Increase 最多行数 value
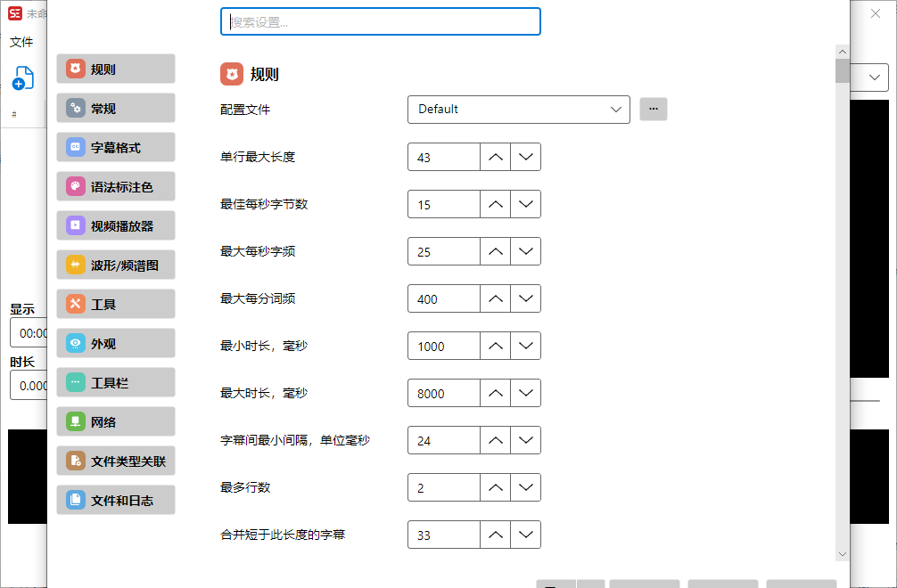 click(496, 487)
